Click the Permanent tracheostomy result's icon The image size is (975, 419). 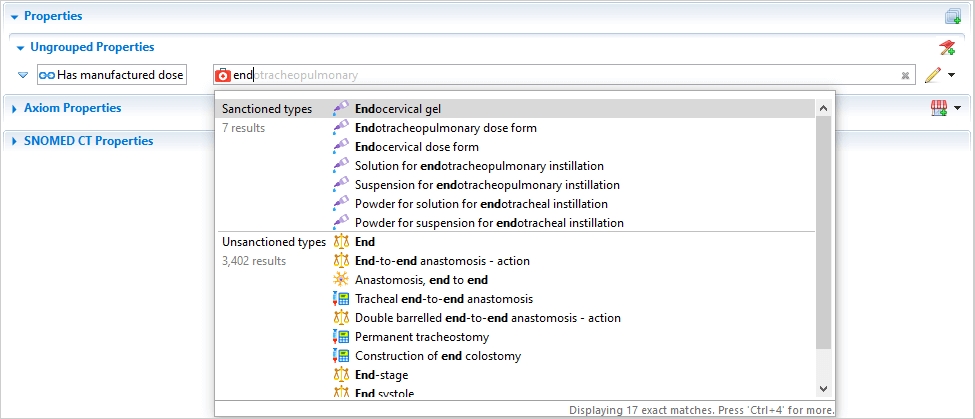click(x=341, y=337)
